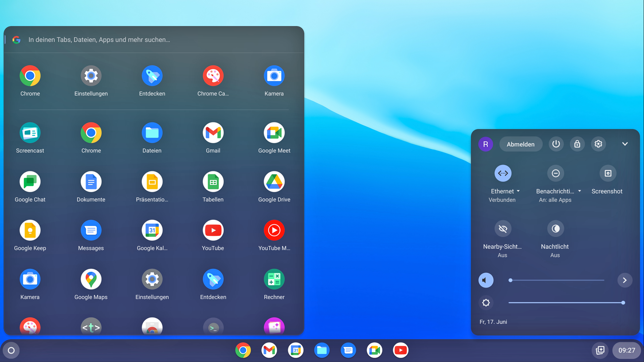This screenshot has height=362, width=644.
Task: Collapse the quick settings panel
Action: (625, 144)
